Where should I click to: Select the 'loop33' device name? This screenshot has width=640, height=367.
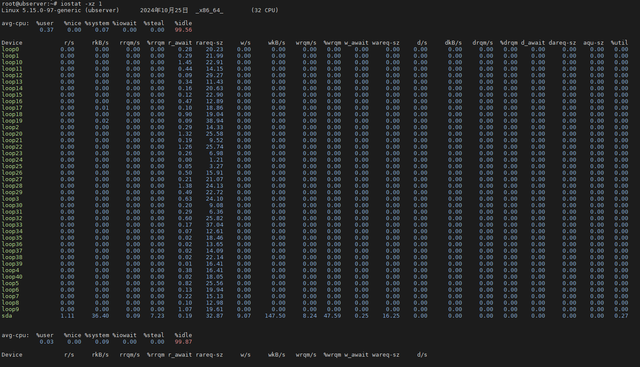(x=12, y=225)
